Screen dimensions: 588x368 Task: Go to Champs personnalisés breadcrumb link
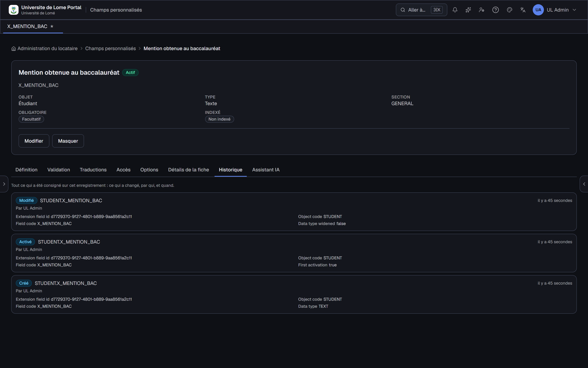(111, 48)
